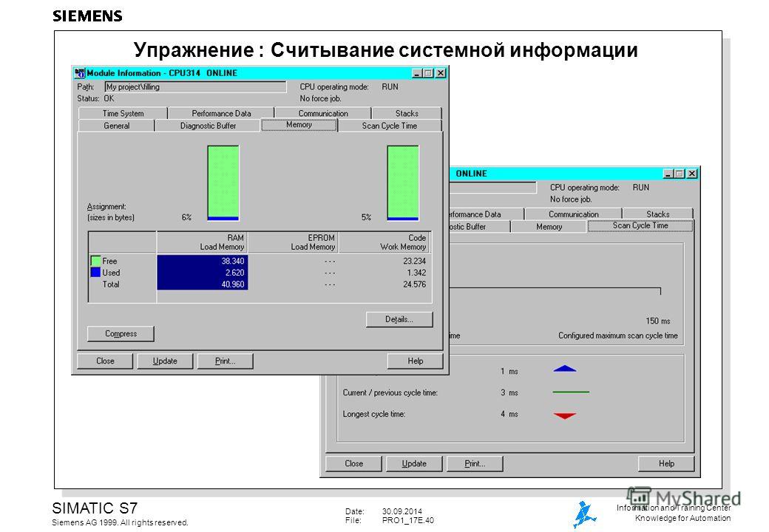
Task: Click the Compress button
Action: [121, 333]
